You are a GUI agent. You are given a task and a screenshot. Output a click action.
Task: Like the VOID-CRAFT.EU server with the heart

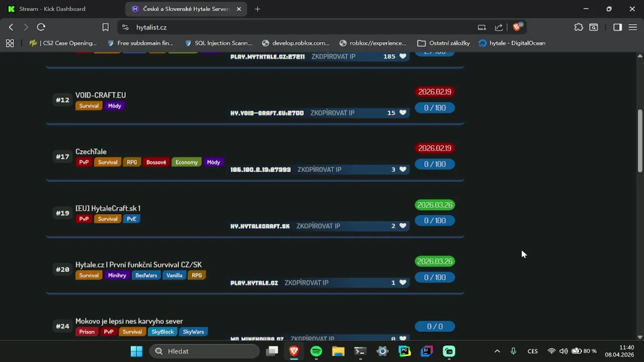click(x=403, y=113)
